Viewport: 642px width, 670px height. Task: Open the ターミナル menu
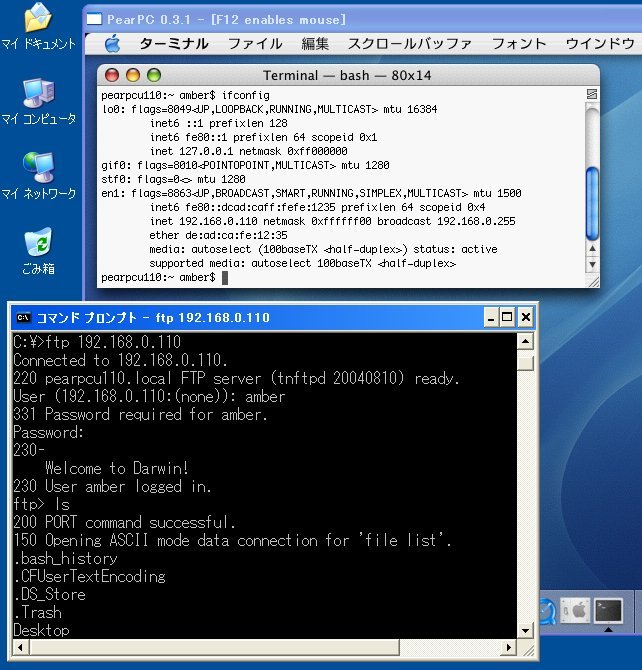point(174,44)
